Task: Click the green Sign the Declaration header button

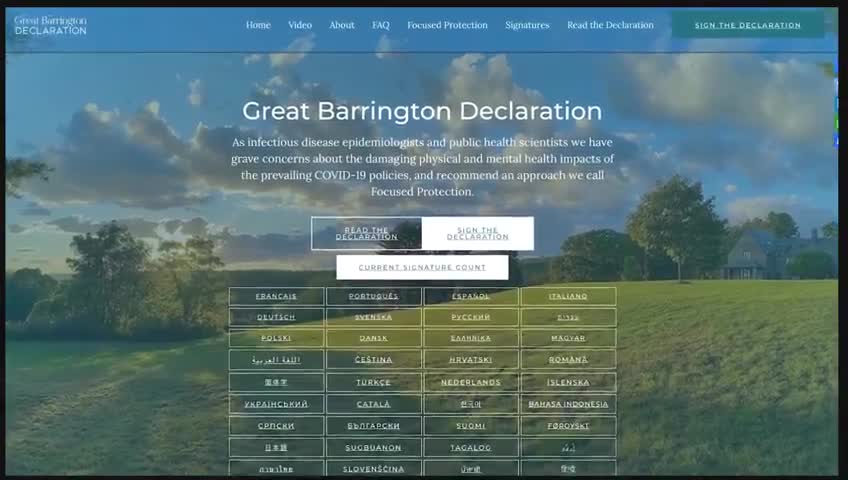Action: pos(748,25)
